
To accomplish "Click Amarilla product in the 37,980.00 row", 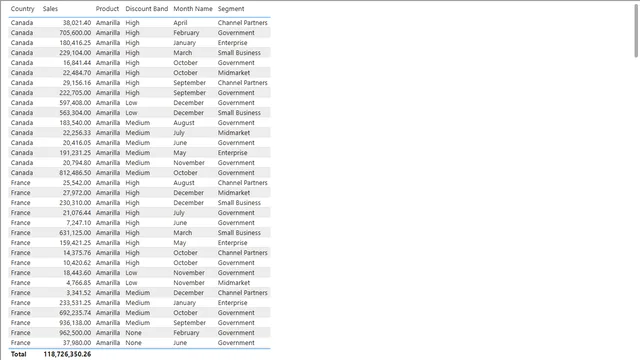I will [108, 343].
